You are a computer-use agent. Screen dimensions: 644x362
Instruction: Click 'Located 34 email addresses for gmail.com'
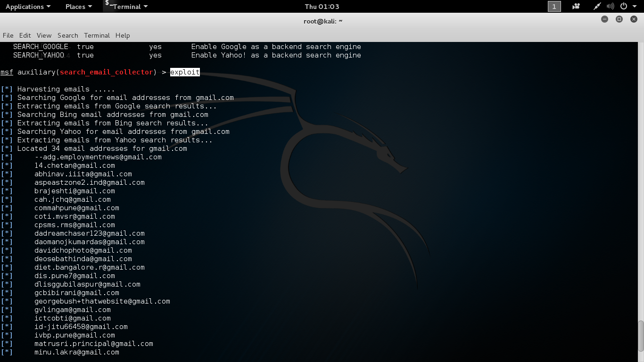pos(102,148)
